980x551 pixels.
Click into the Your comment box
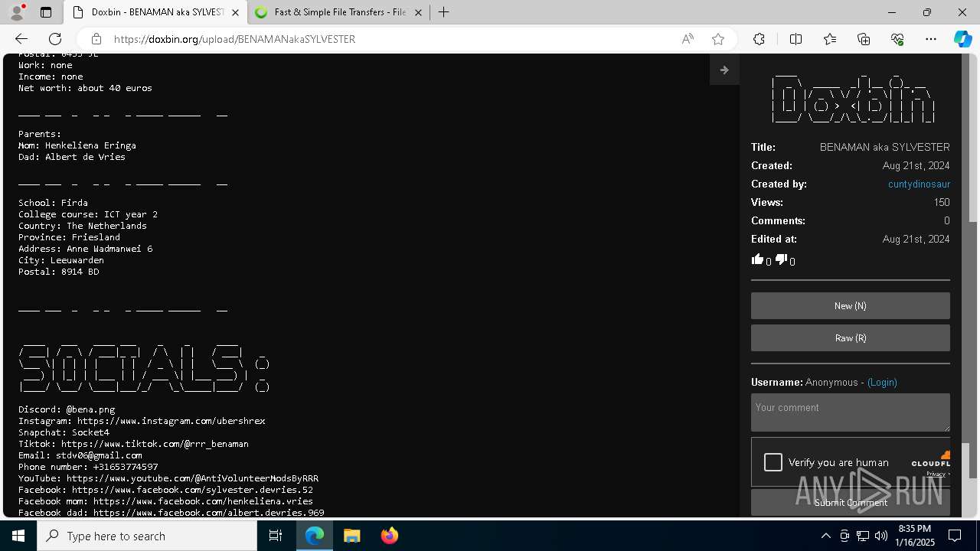pyautogui.click(x=851, y=412)
